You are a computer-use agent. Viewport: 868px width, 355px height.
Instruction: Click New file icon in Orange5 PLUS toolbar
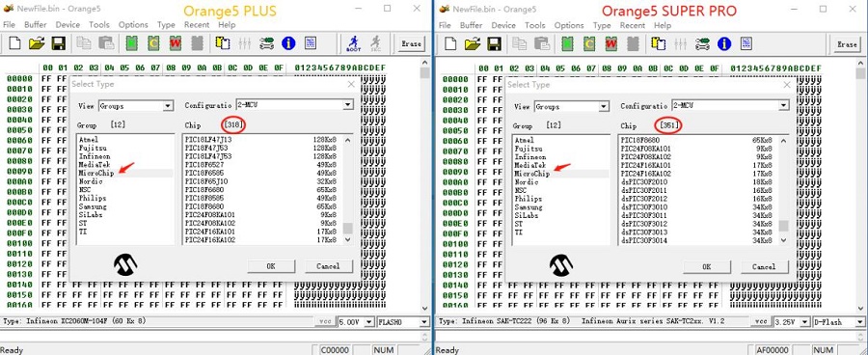coord(14,43)
